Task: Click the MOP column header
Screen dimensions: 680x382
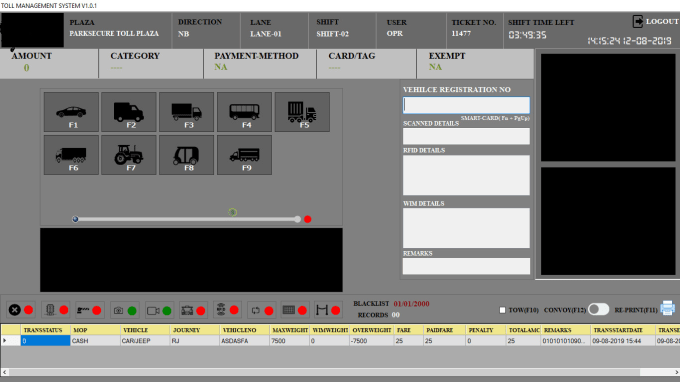Action: (x=95, y=330)
